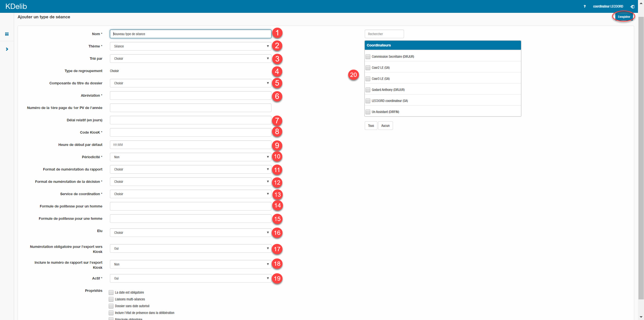Screen dimensions: 644x320
Task: Expand the Service de coordination dropdown
Action: 190,194
